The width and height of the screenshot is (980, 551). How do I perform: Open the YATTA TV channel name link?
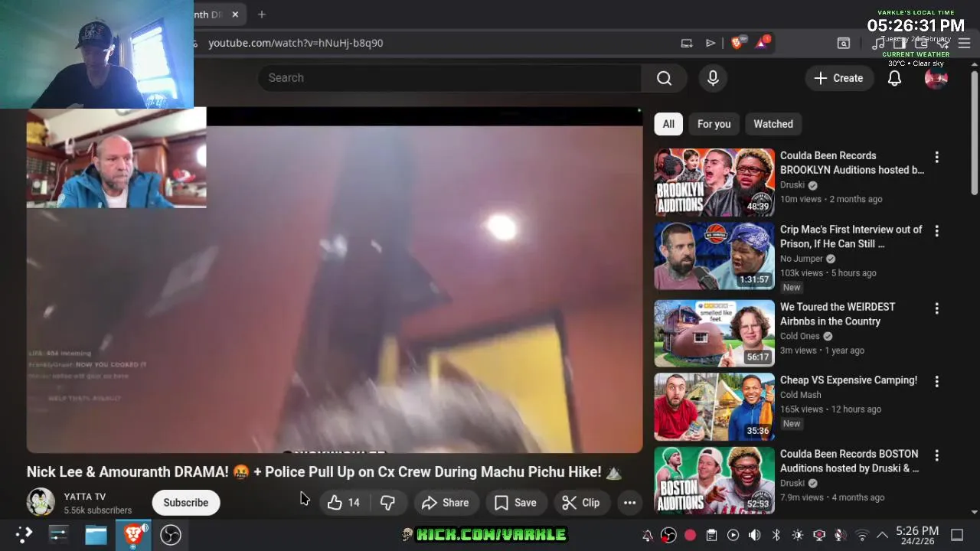(x=85, y=497)
